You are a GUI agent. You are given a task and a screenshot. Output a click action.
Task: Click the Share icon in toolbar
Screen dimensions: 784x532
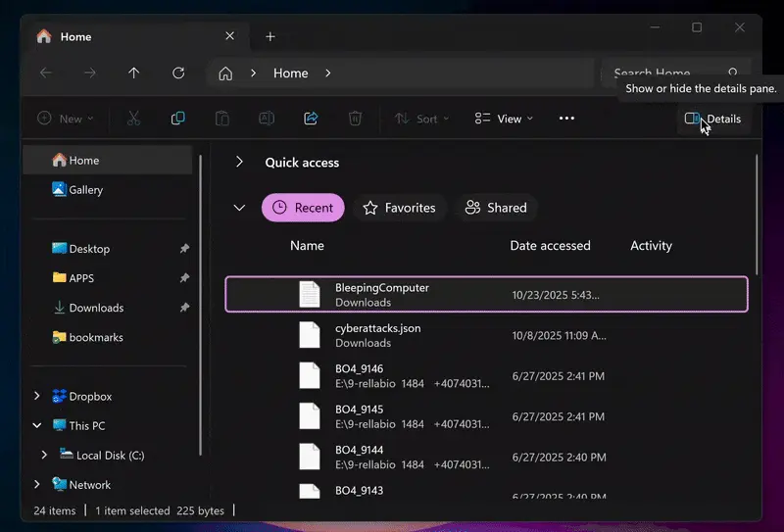tap(311, 119)
